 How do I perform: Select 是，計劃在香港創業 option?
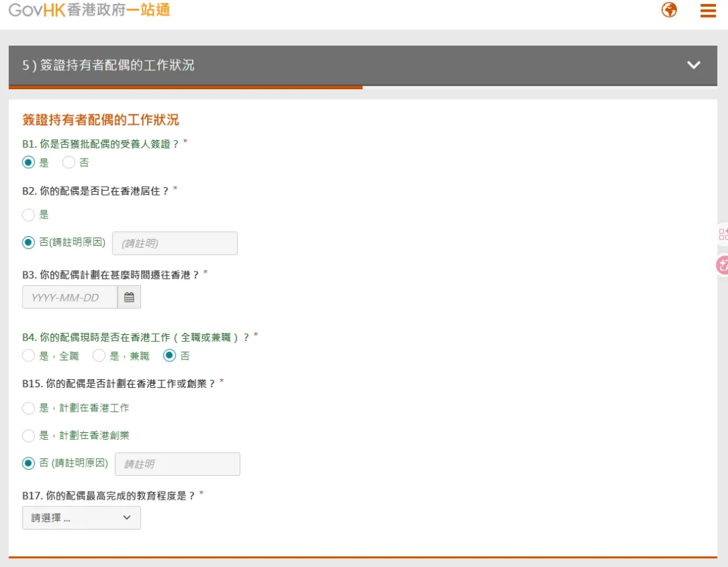(x=29, y=436)
